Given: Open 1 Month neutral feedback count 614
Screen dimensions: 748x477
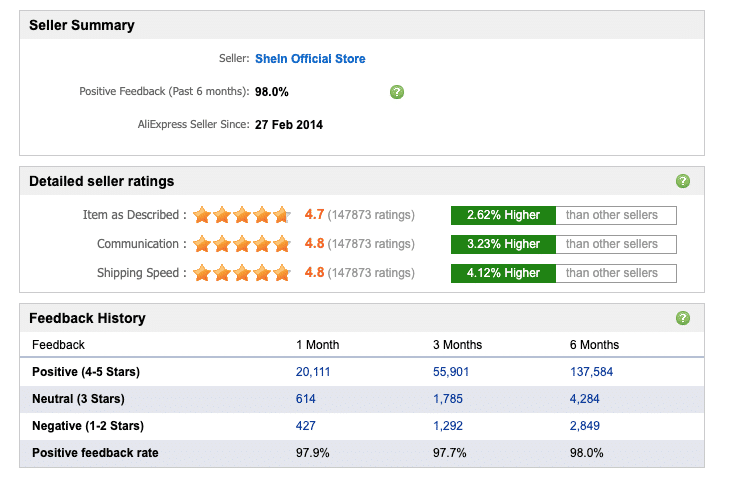Looking at the screenshot, I should click(305, 399).
